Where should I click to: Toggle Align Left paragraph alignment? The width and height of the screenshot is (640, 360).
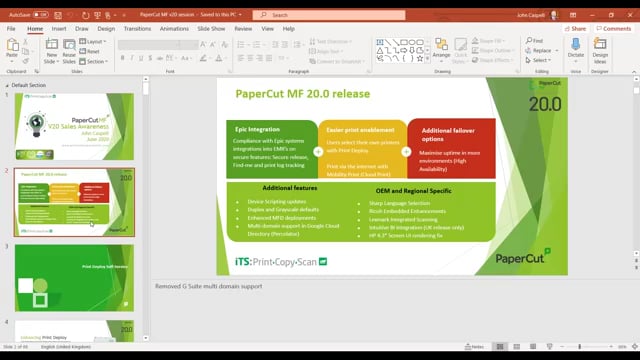pyautogui.click(x=241, y=58)
